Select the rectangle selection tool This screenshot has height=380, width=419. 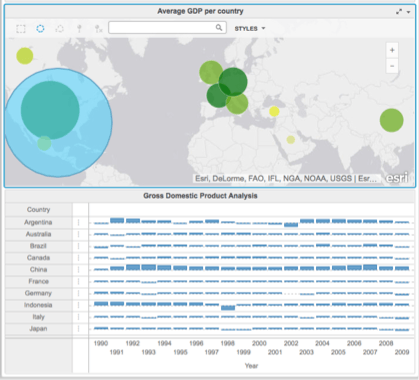(21, 29)
